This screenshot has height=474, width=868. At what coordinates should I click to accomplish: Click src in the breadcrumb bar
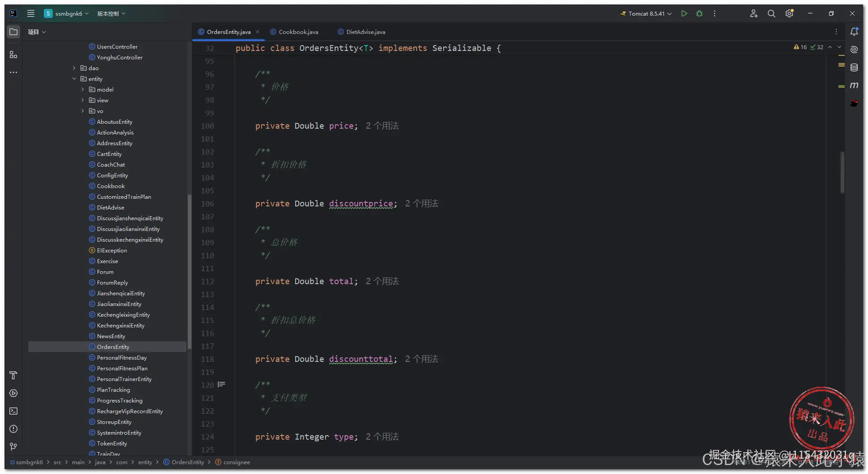tap(57, 462)
